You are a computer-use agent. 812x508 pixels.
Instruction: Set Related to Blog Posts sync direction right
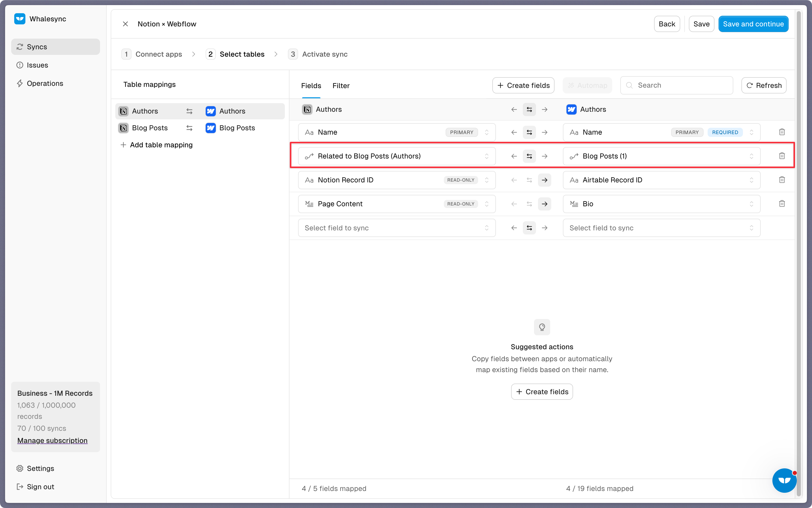tap(544, 156)
